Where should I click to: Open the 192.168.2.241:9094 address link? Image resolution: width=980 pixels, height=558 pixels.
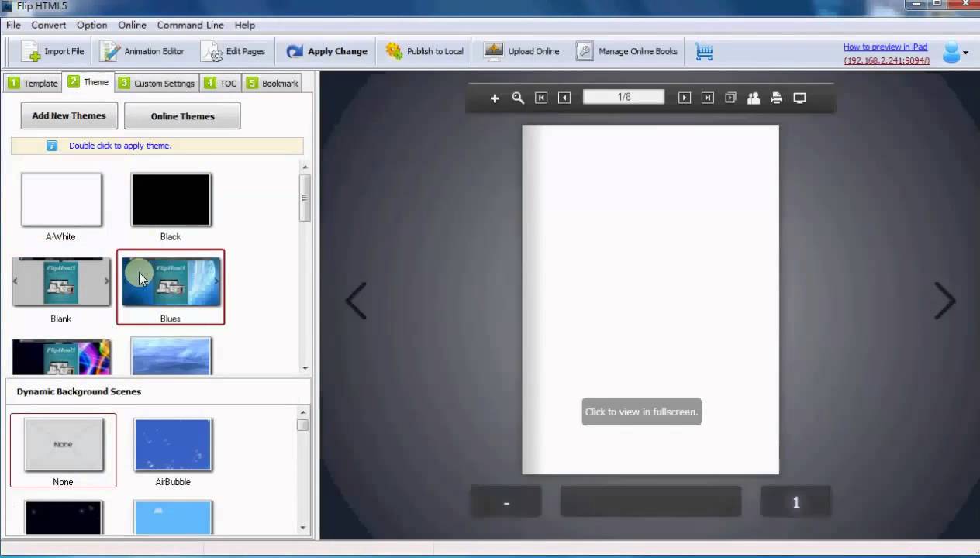click(887, 60)
